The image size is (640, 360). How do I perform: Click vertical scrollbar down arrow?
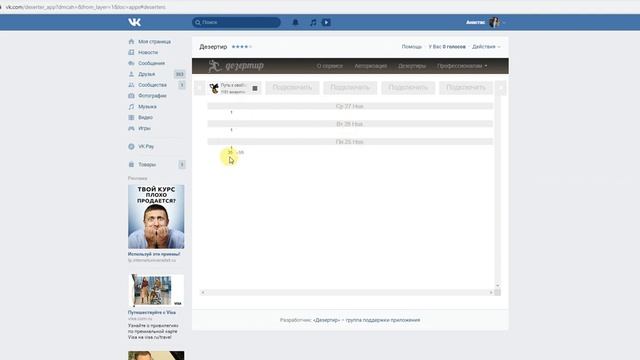(x=498, y=285)
